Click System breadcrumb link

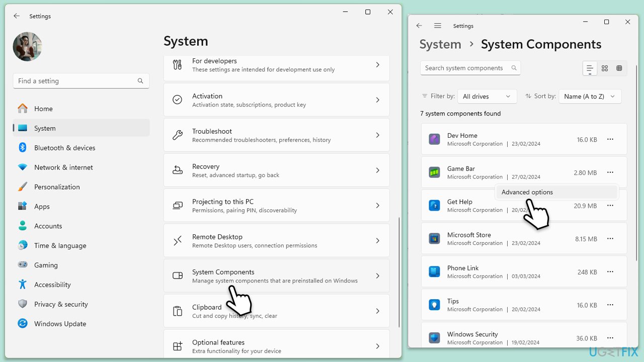click(440, 44)
